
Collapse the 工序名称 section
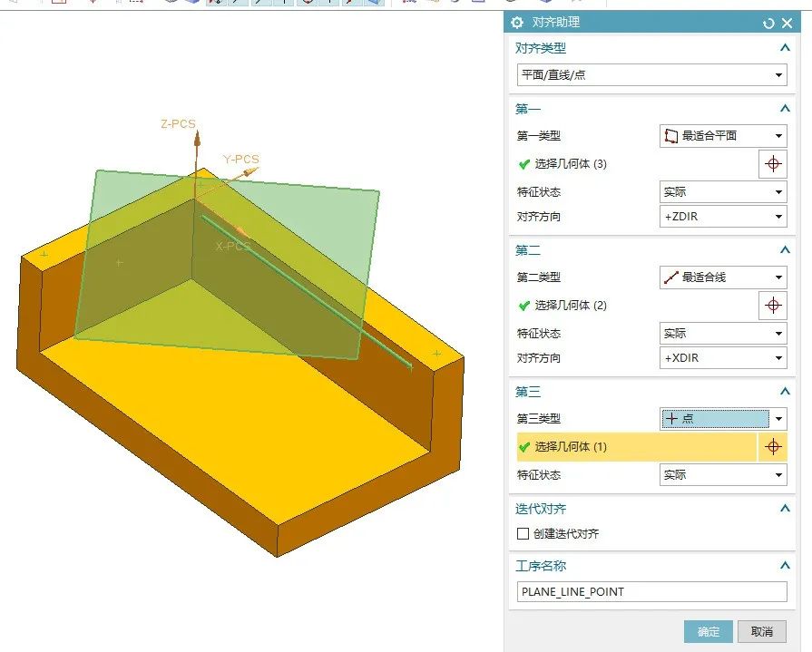tap(785, 566)
